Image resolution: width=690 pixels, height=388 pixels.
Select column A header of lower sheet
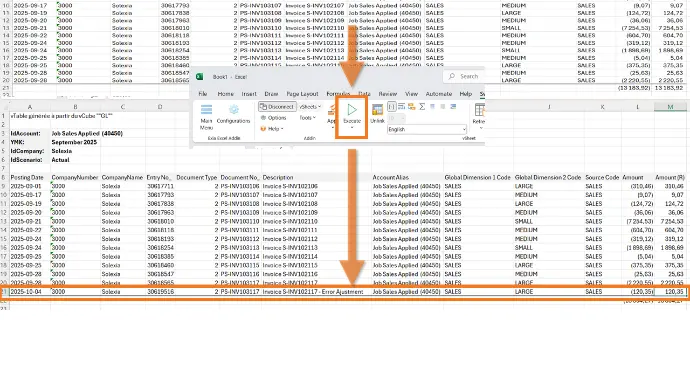point(30,107)
